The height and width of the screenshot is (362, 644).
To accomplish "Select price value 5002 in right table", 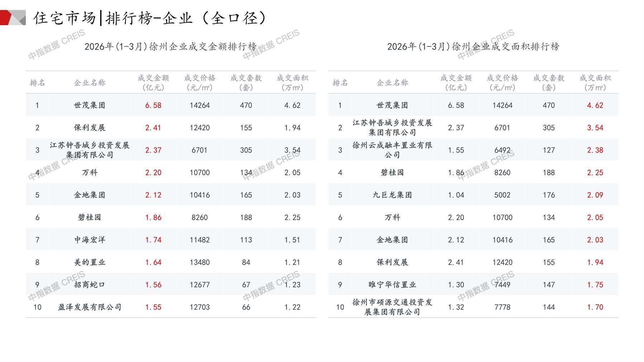I will tap(502, 195).
